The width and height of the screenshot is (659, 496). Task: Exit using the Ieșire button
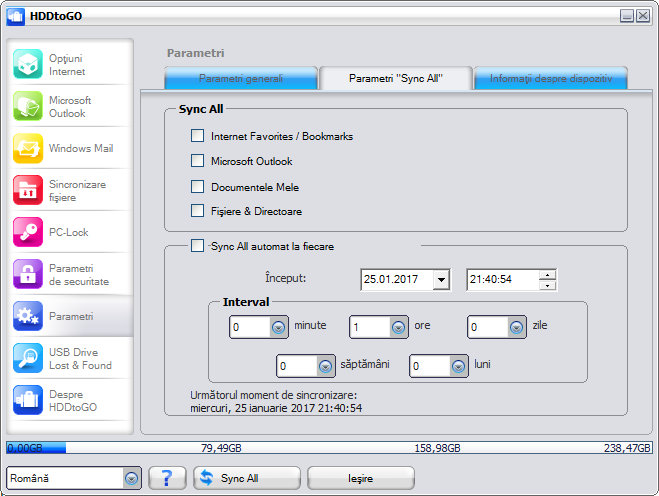361,478
